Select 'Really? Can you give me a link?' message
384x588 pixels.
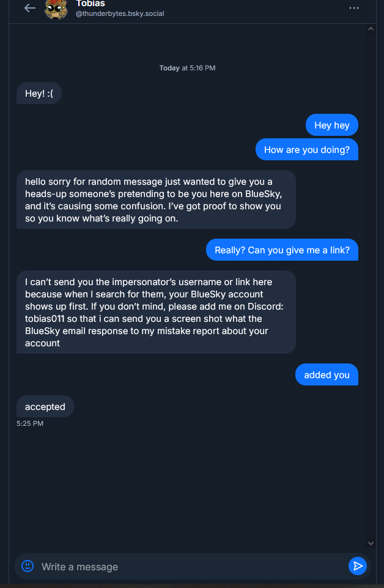pyautogui.click(x=282, y=250)
